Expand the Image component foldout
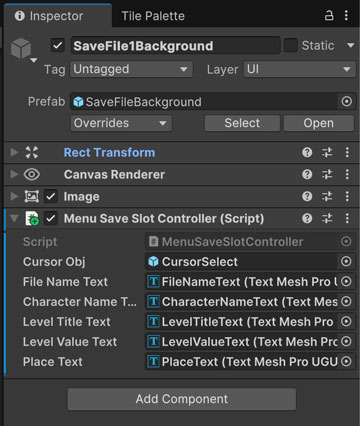 pos(14,196)
